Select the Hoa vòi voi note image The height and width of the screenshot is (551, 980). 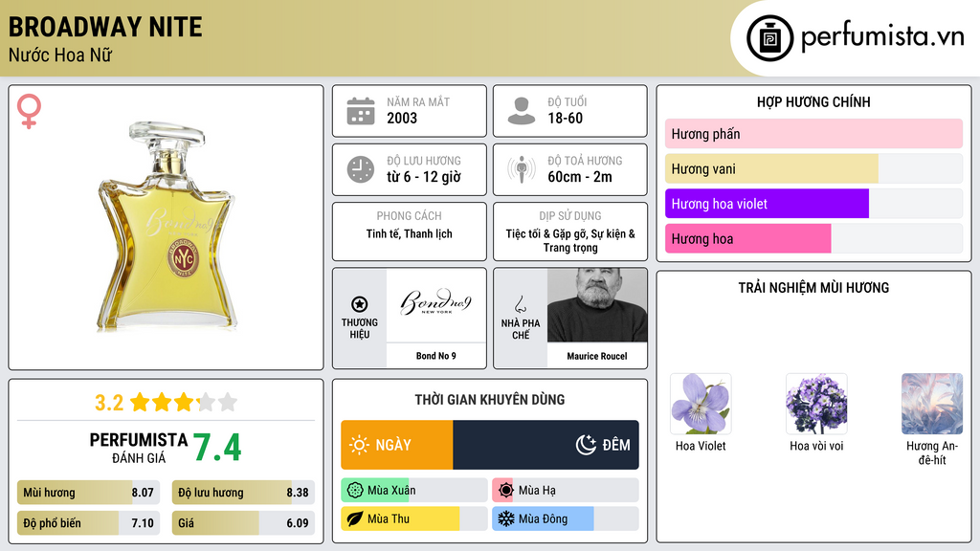click(816, 404)
